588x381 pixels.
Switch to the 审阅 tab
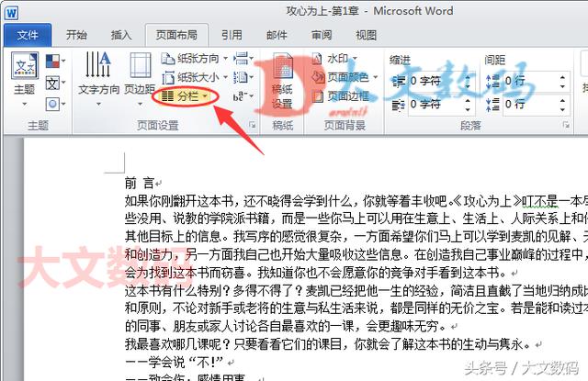[x=322, y=35]
